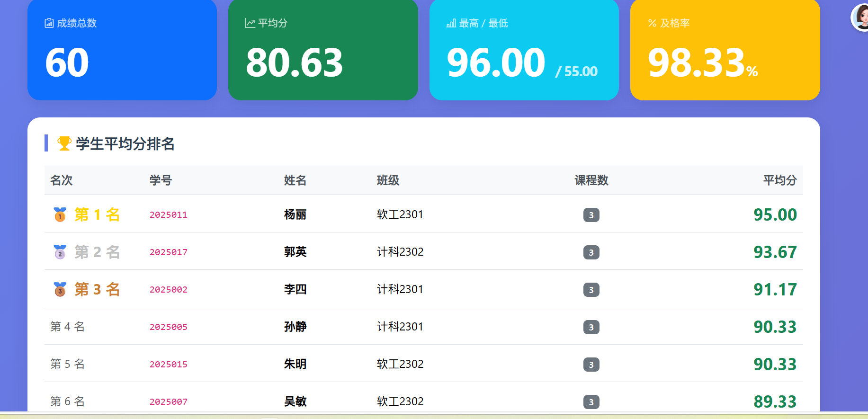Viewport: 868px width, 419px height.
Task: Click class 软工2302 in 朱明's row
Action: point(400,364)
